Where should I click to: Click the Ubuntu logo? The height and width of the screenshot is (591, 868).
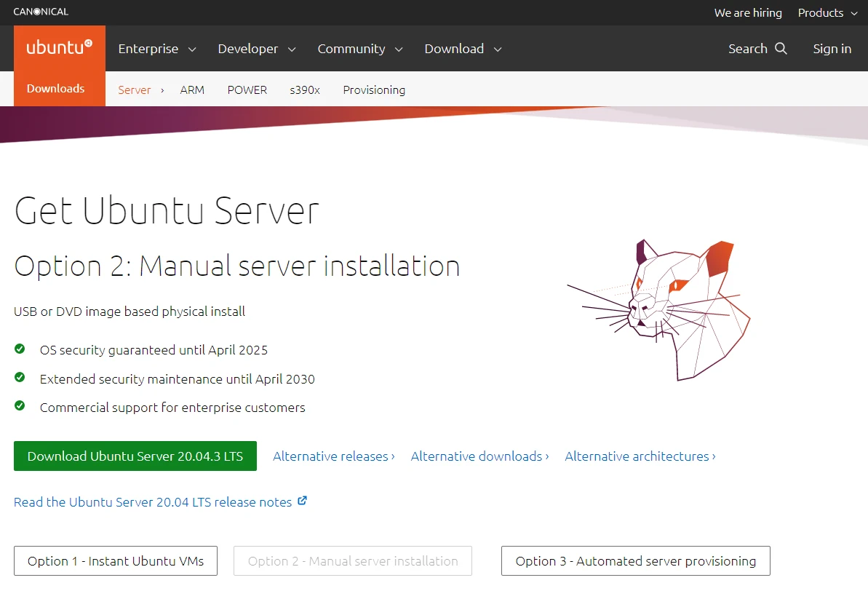[x=60, y=48]
